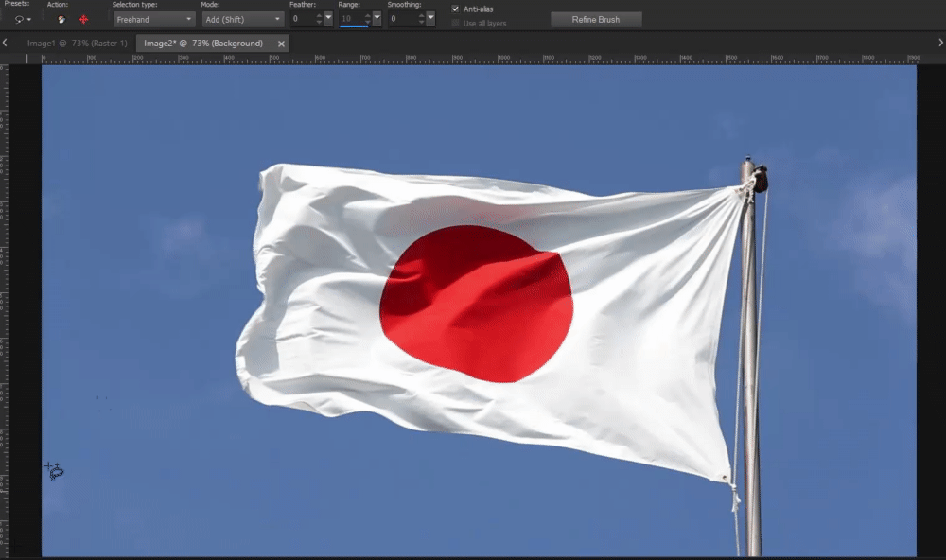Open the Smoothing slider dropdown arrow

[430, 19]
